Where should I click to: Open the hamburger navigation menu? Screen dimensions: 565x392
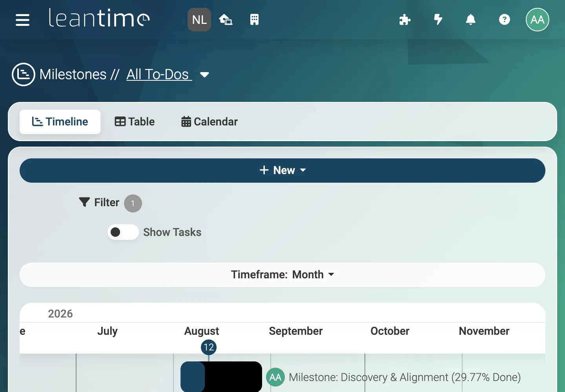22,20
